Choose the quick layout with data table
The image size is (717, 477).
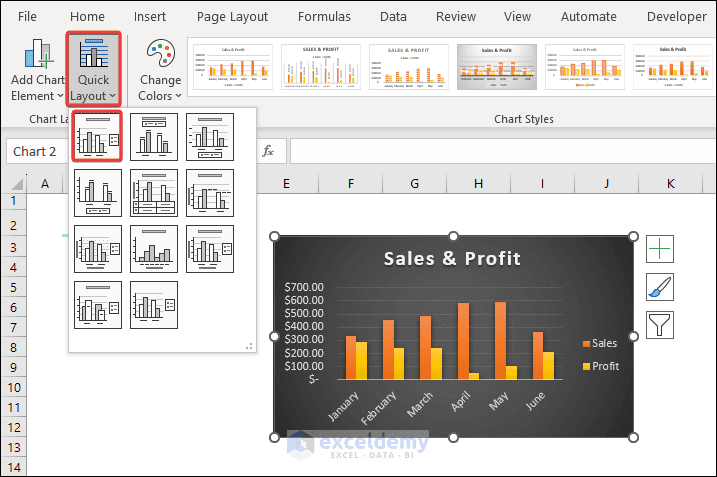(x=154, y=193)
